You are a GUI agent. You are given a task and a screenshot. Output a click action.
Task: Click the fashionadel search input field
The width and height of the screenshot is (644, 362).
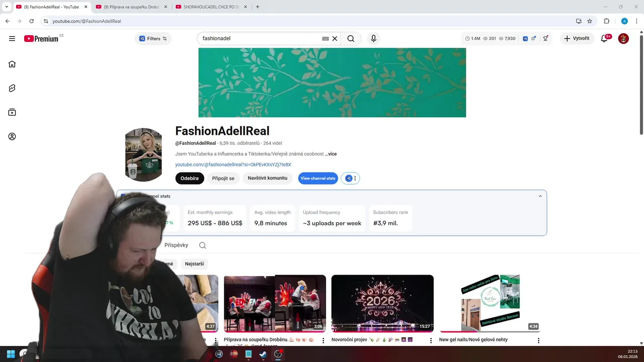click(x=261, y=38)
